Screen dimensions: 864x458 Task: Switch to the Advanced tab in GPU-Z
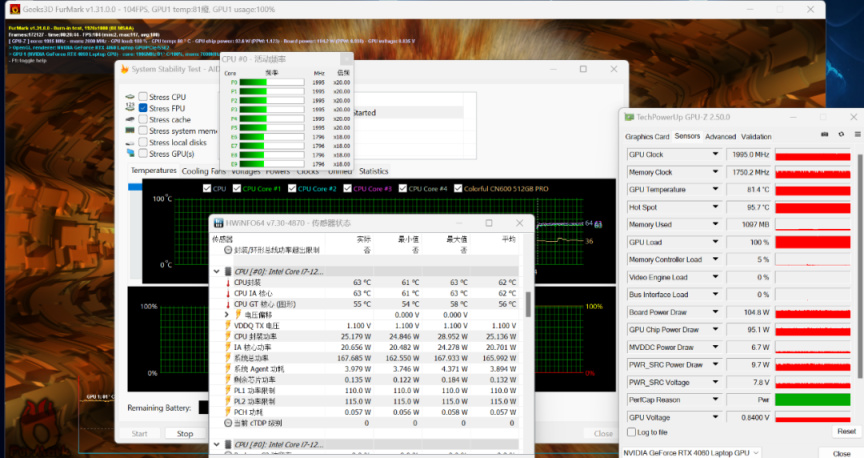[720, 136]
